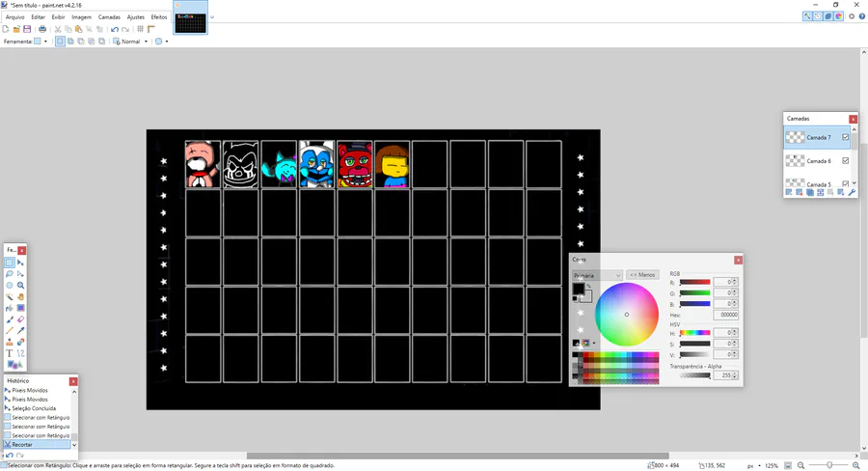
Task: Select the Line/Curve tool
Action: 20,353
